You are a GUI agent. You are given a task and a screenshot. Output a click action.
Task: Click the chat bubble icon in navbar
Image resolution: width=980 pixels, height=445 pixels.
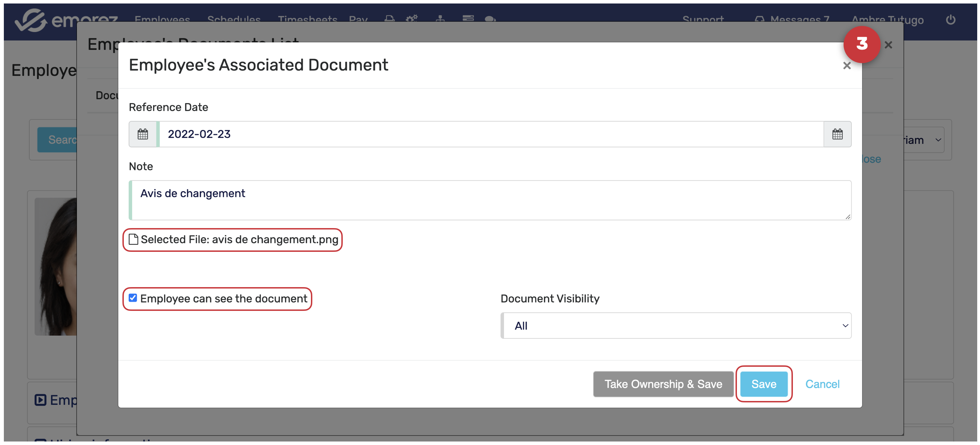tap(490, 19)
